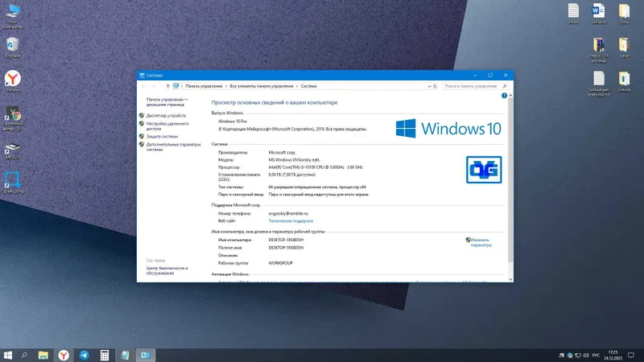The width and height of the screenshot is (644, 362).
Task: Click volume icon in system tray
Action: (586, 356)
